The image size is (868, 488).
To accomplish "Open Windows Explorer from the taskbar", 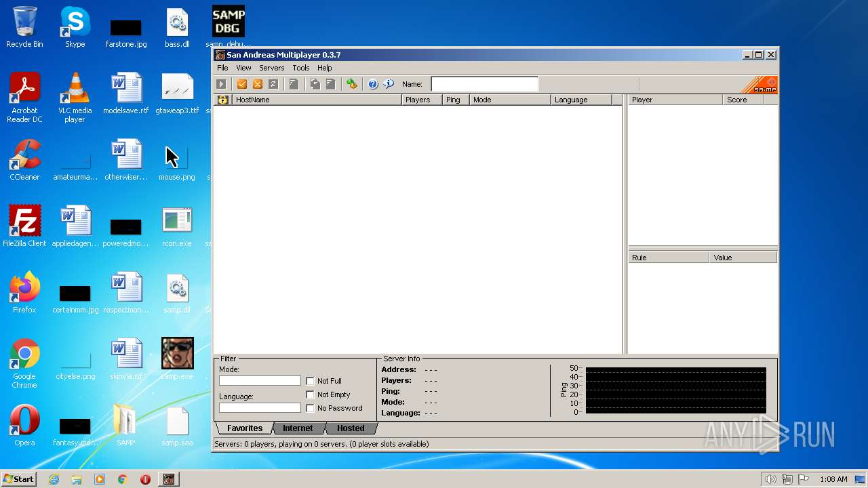I will coord(77,479).
